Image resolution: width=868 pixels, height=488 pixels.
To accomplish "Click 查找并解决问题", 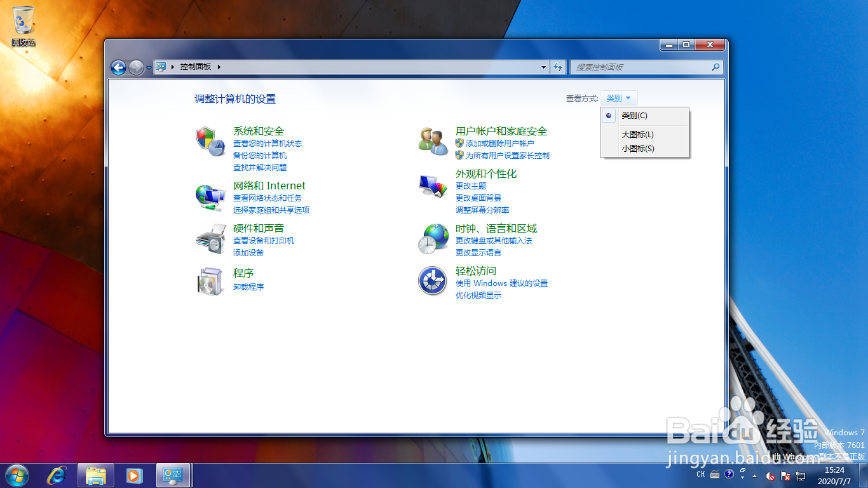I will tap(260, 168).
